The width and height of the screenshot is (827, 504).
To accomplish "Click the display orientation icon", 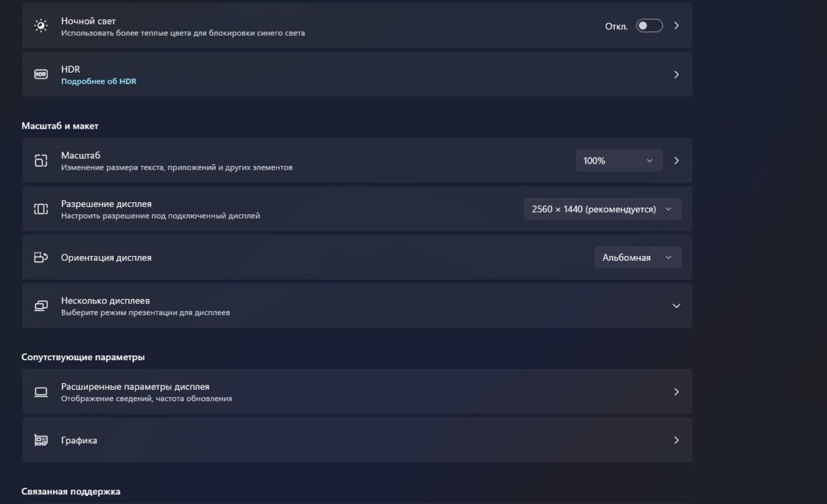I will [41, 257].
